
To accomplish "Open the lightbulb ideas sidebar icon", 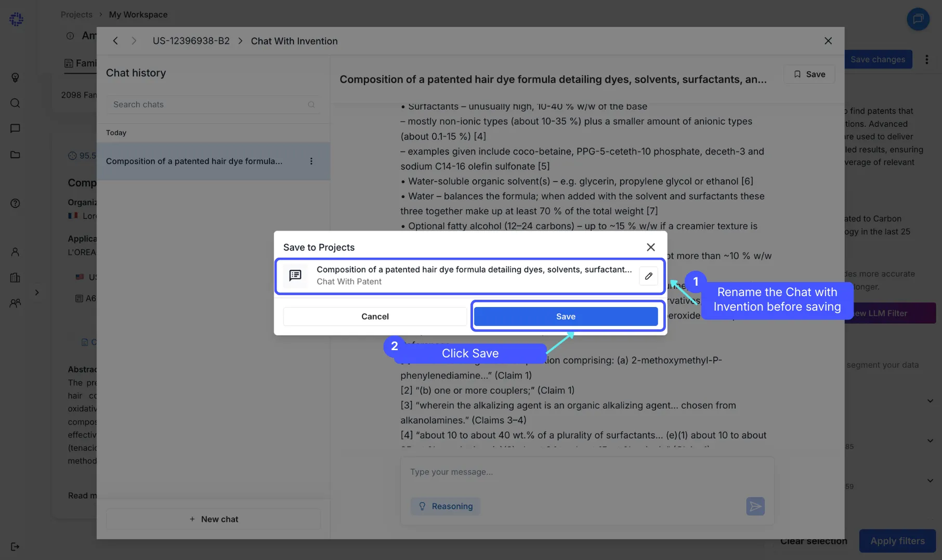I will [x=15, y=77].
